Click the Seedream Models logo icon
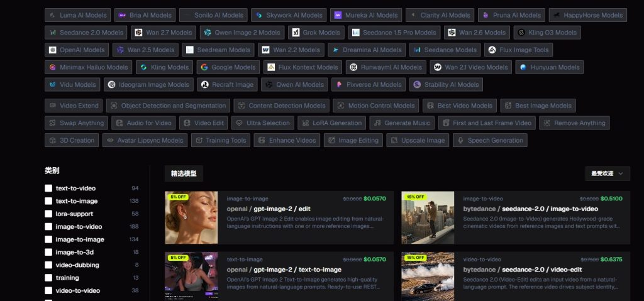 click(190, 50)
